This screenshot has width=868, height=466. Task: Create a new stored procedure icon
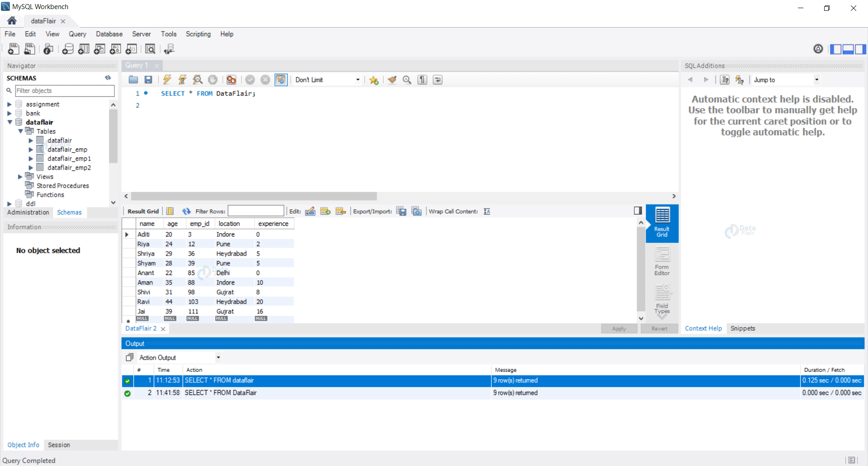coord(115,49)
